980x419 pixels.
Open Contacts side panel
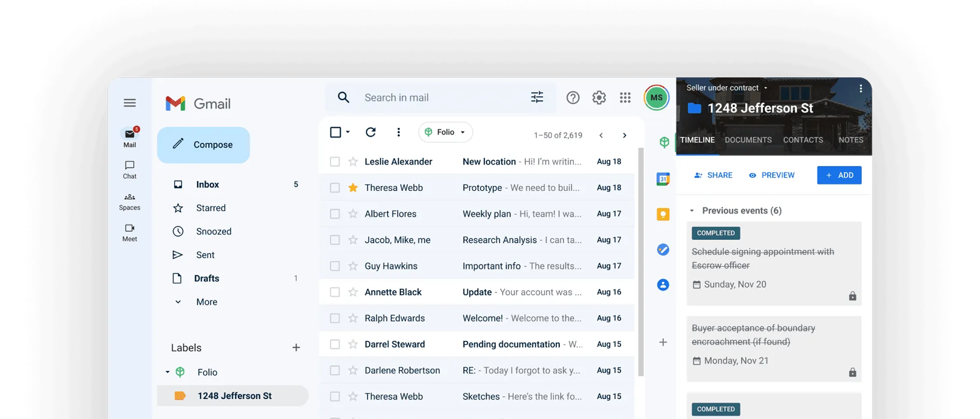point(663,285)
